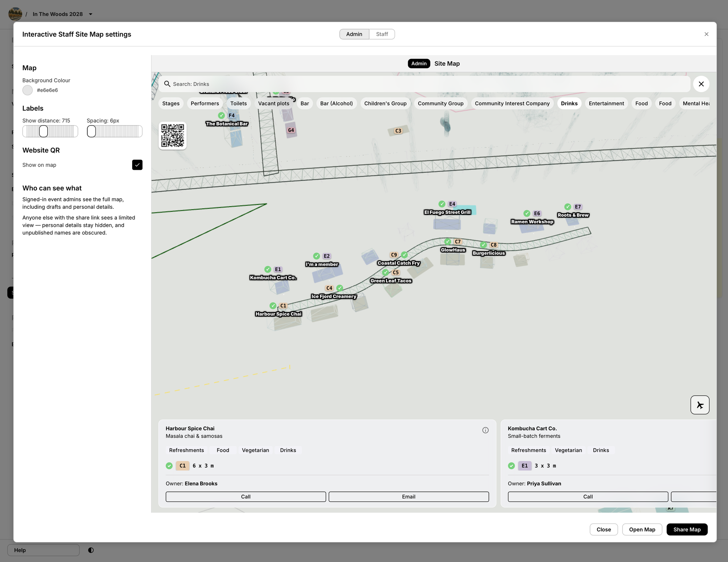This screenshot has width=728, height=562.
Task: Select the Vacant plots filter chip
Action: tap(274, 103)
